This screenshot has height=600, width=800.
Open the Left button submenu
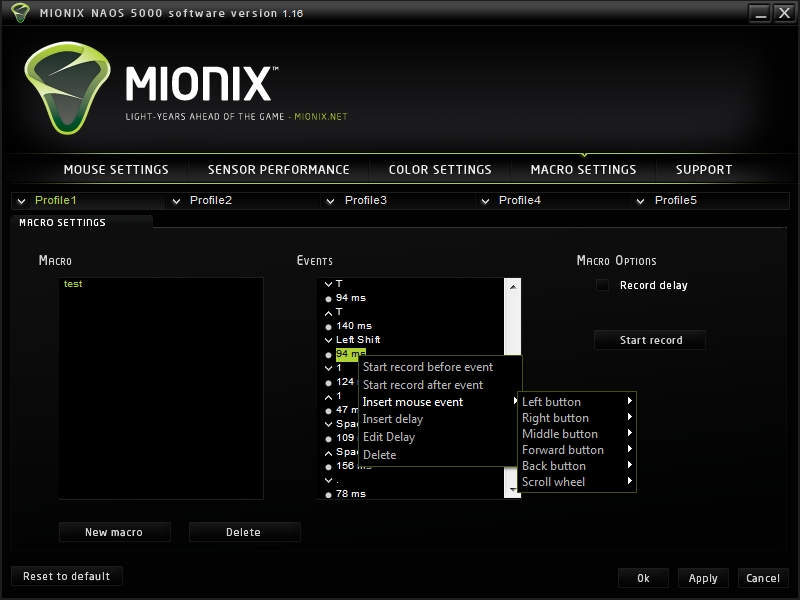(577, 402)
